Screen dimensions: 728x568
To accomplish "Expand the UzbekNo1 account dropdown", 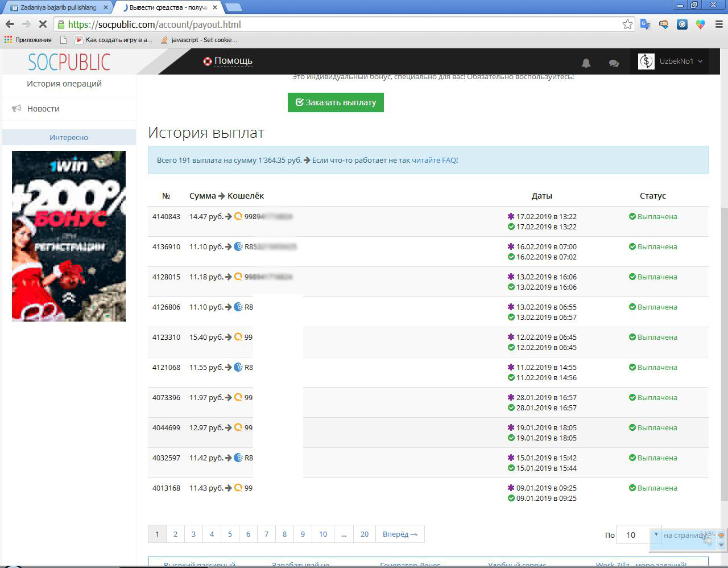I will click(700, 61).
